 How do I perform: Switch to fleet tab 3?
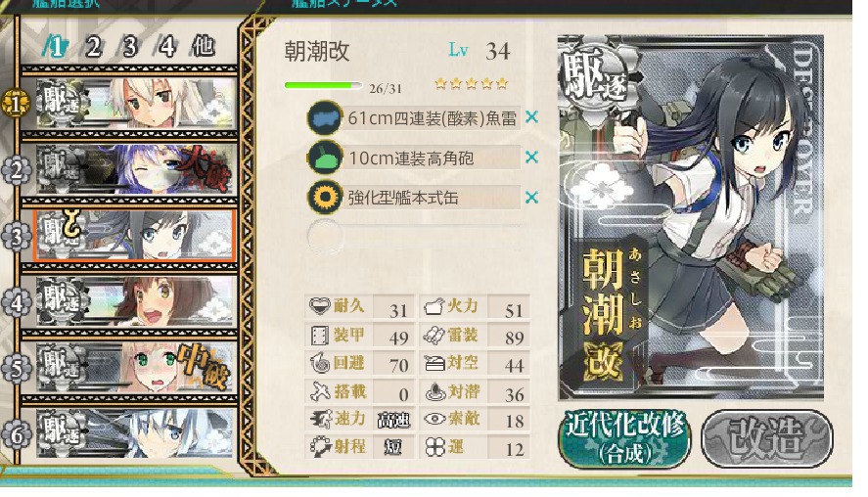[130, 48]
